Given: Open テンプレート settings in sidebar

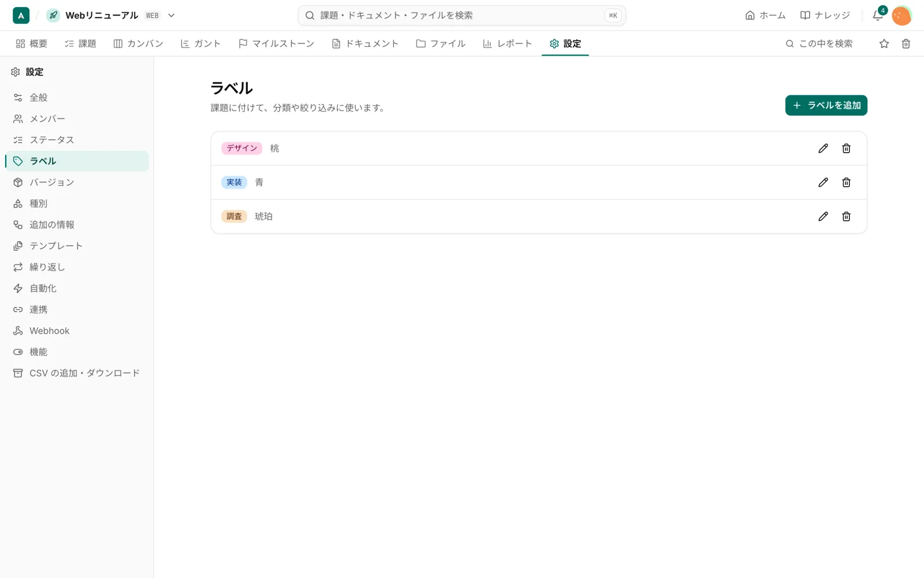Looking at the screenshot, I should click(77, 246).
